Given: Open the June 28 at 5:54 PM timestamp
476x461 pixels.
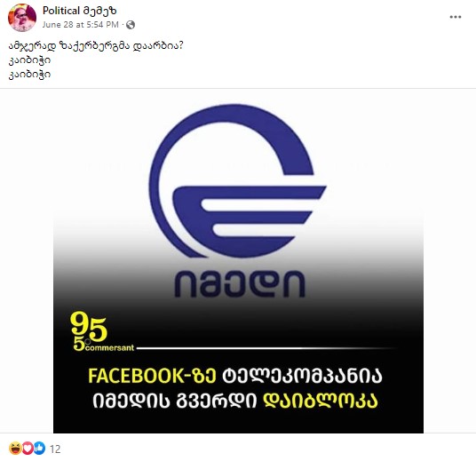Looking at the screenshot, I should tap(80, 25).
